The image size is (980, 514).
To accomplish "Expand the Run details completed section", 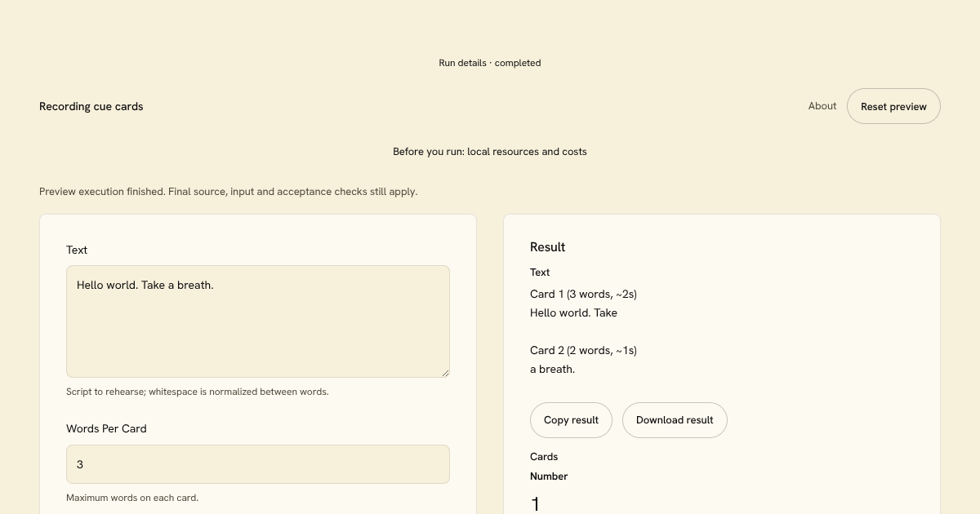I will coord(490,63).
